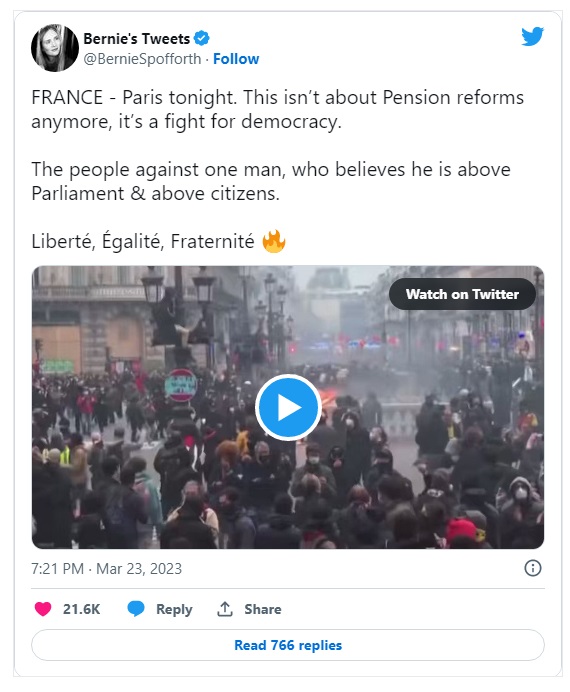
Task: Open the 7:21 PM Mar 23, 2023 timestamp
Action: [106, 568]
